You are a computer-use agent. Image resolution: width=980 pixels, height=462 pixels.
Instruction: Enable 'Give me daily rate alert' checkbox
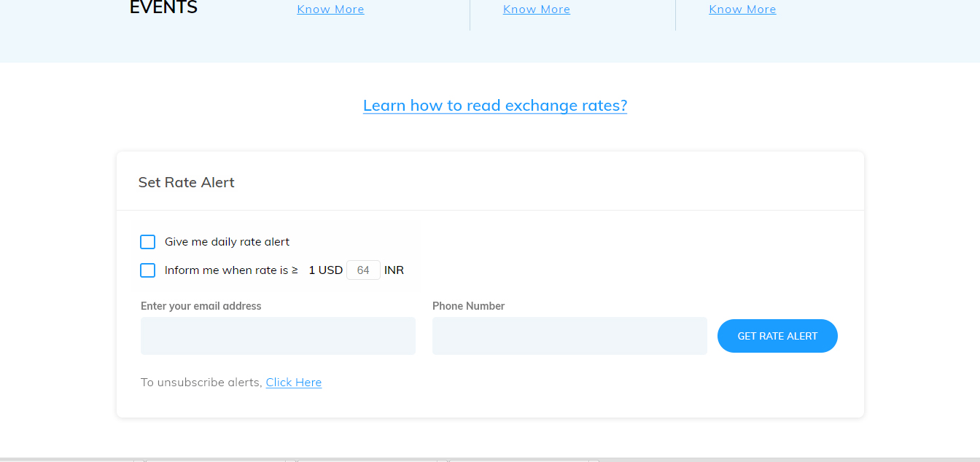(148, 242)
